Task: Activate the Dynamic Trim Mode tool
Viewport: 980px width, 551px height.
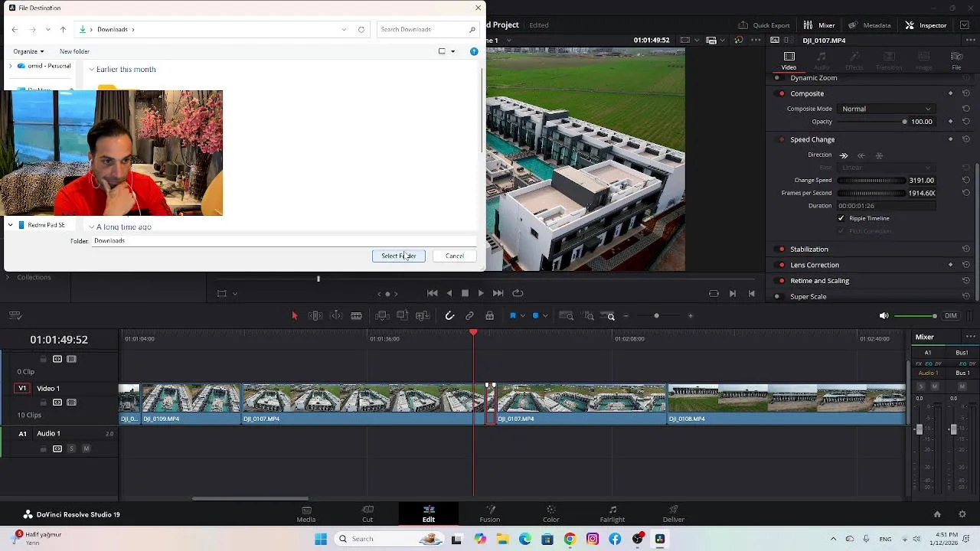Action: coord(336,316)
